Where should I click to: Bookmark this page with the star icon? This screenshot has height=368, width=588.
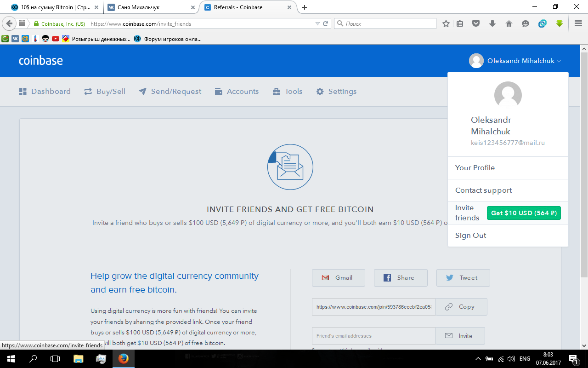(446, 23)
